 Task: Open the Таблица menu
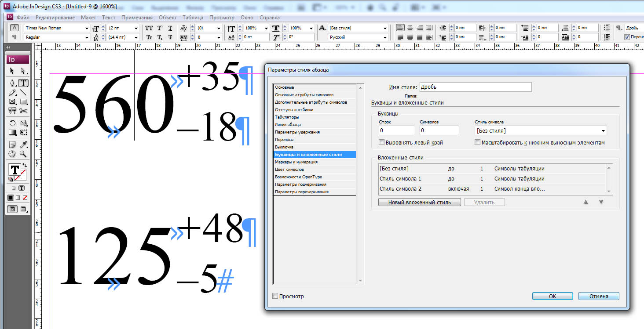click(193, 18)
